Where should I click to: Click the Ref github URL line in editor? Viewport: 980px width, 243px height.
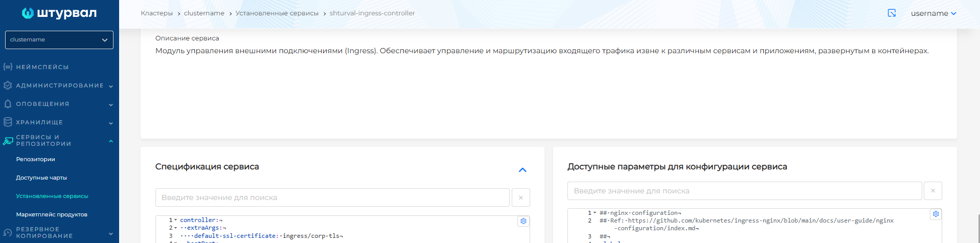coord(746,225)
